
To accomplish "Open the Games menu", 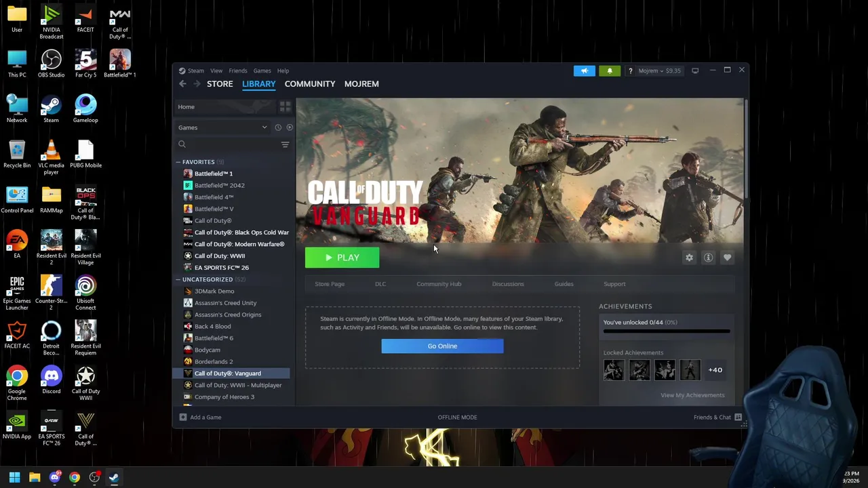I will [x=262, y=71].
